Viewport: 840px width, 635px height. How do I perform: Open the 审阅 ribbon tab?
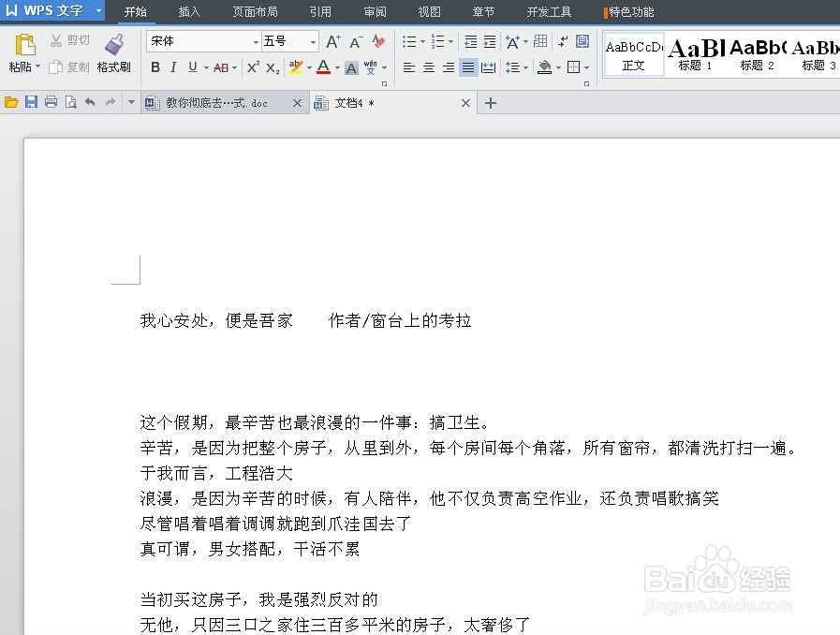375,12
